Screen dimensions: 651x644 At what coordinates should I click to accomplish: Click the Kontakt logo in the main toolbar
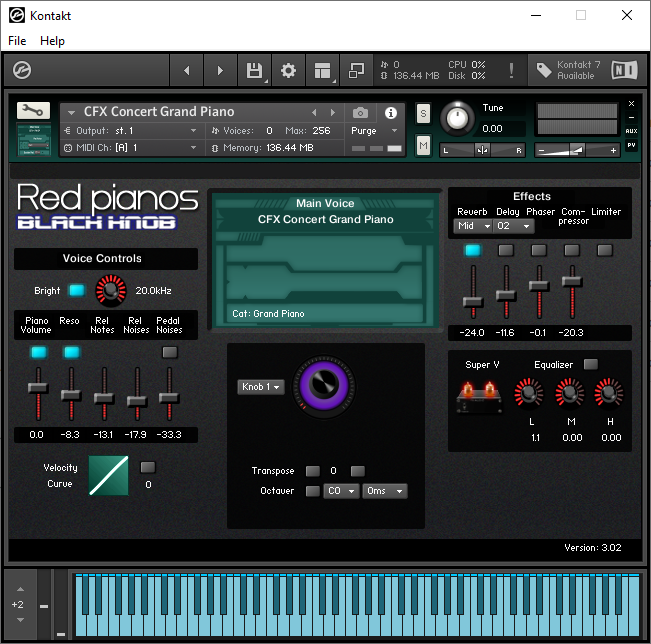[22, 70]
